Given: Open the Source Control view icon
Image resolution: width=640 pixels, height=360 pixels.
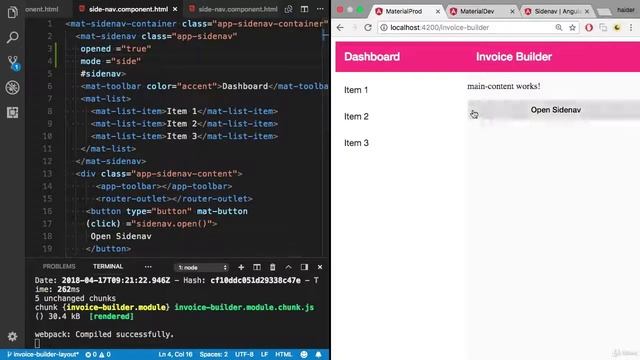Looking at the screenshot, I should click(13, 62).
